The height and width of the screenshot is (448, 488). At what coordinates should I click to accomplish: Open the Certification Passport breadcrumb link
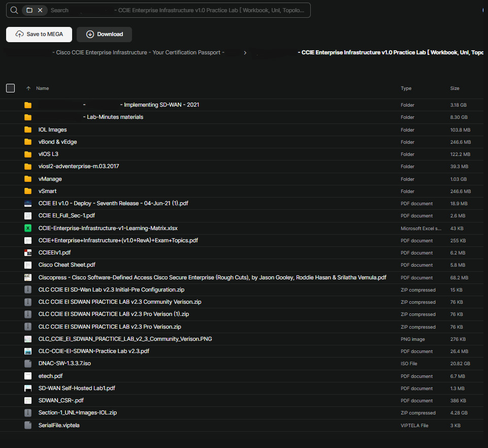tap(138, 53)
